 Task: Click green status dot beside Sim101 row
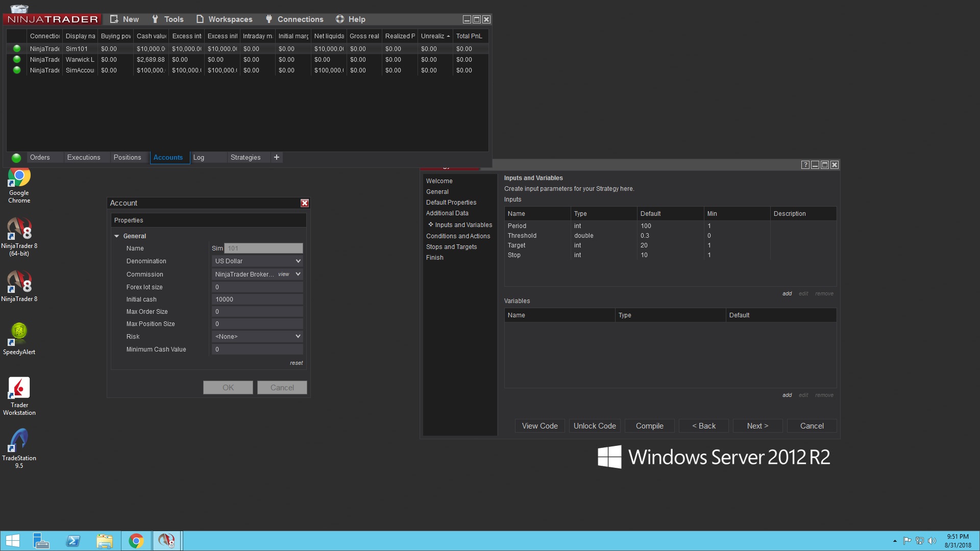point(17,48)
